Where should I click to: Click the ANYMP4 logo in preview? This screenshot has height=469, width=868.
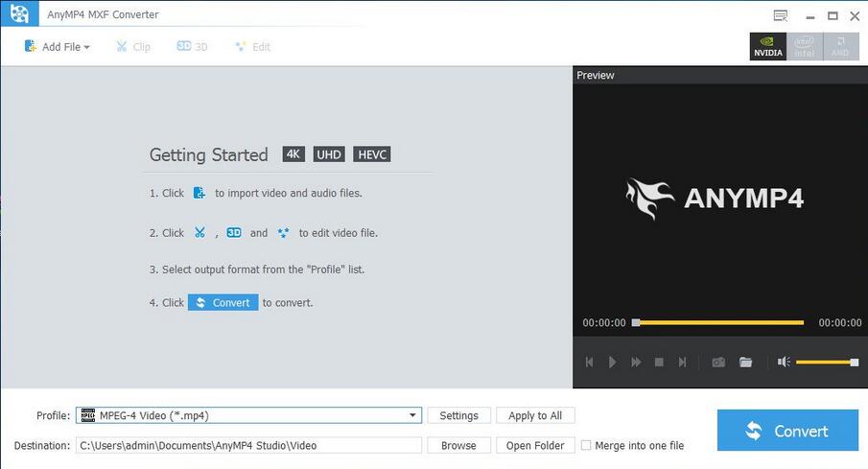pos(715,199)
